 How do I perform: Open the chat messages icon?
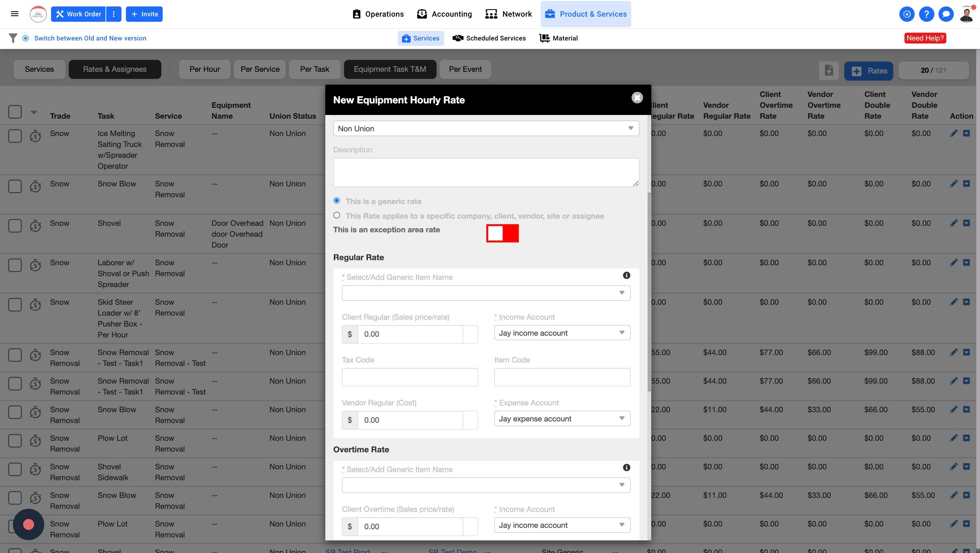pyautogui.click(x=946, y=14)
